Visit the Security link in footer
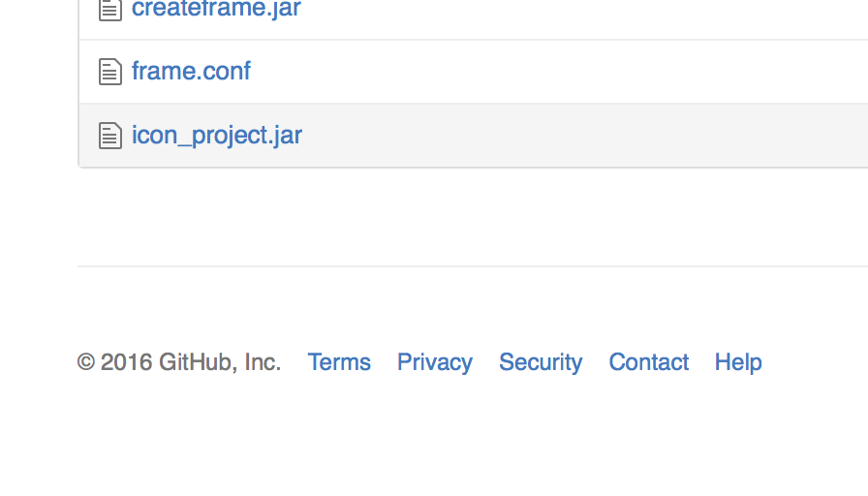This screenshot has width=868, height=496. point(541,362)
